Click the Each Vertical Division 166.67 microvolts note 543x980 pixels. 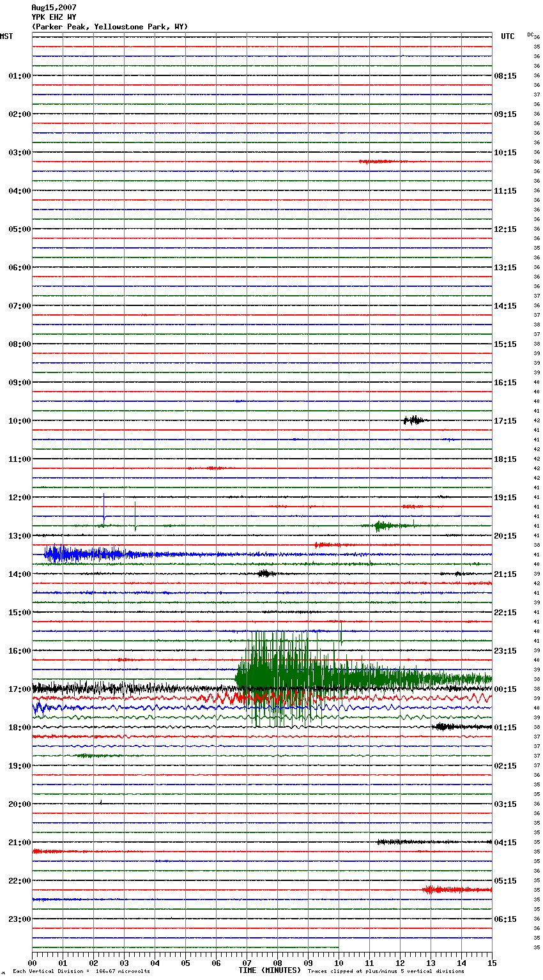[81, 971]
